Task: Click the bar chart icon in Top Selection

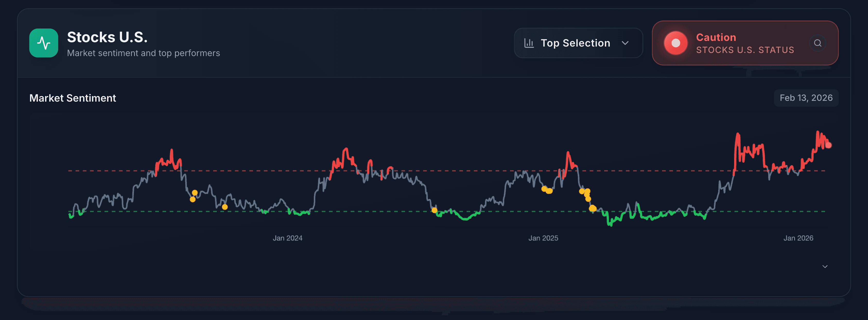Action: pos(529,43)
